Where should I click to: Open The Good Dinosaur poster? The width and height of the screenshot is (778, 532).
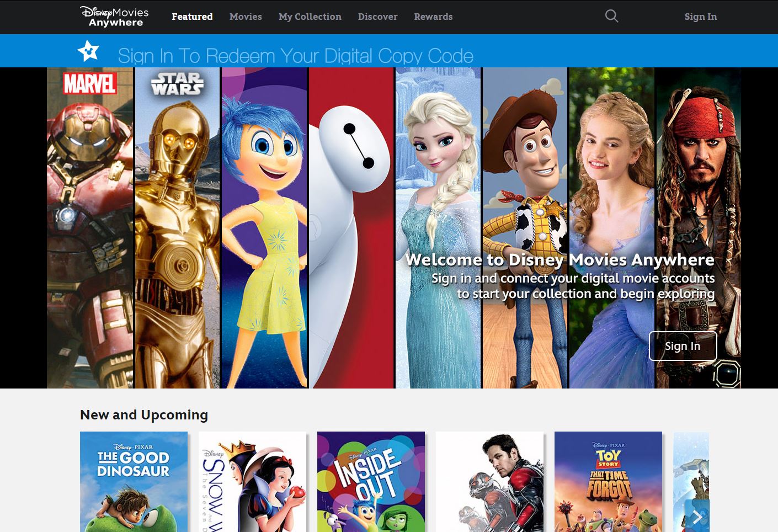(134, 482)
